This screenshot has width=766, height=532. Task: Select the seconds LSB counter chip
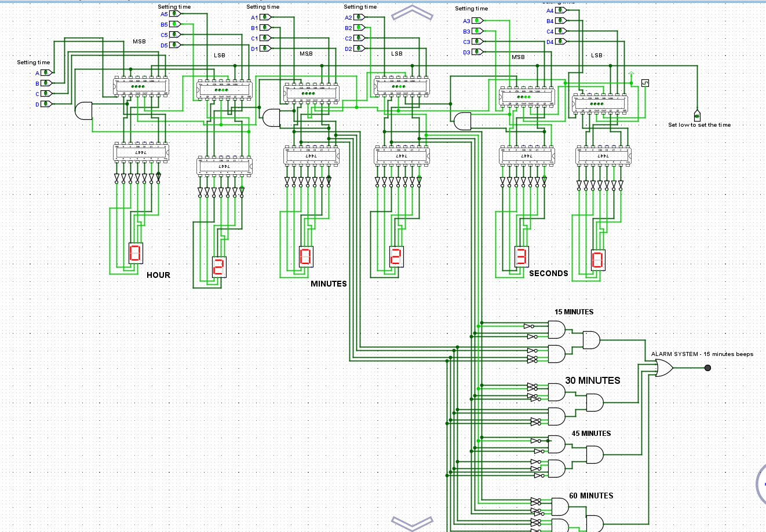[600, 103]
